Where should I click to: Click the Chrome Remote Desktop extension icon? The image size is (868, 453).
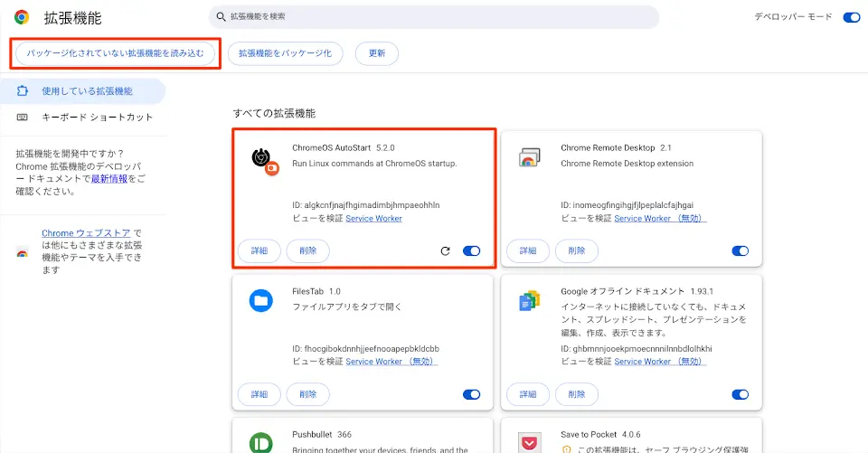530,158
